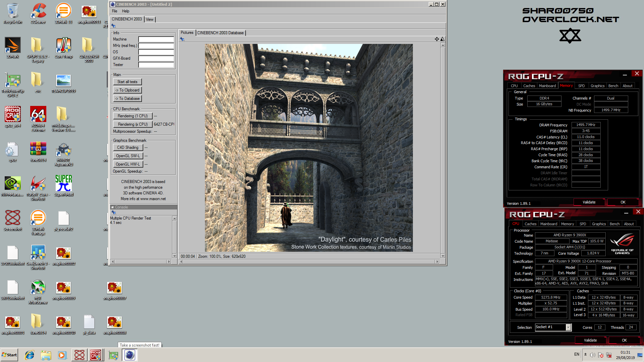Open the Help menu in CINEBENCH
Image resolution: width=644 pixels, height=362 pixels.
[x=125, y=11]
